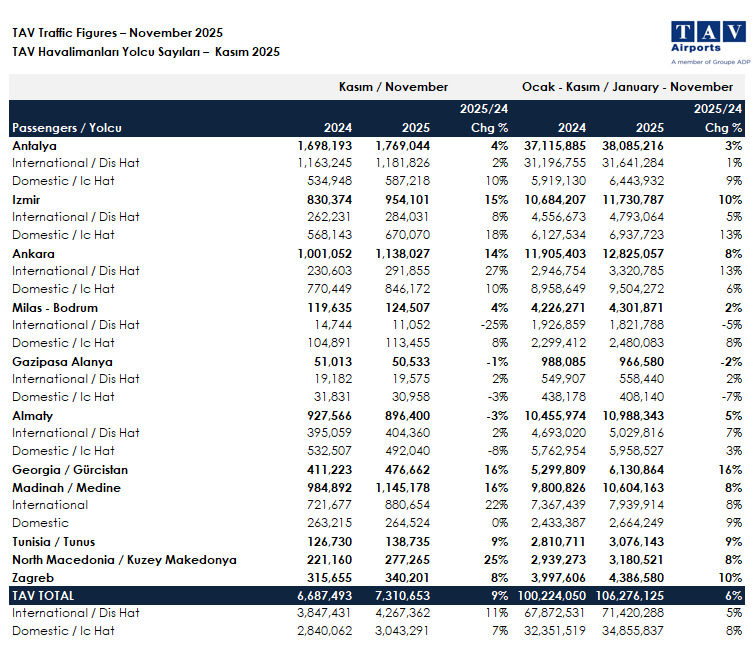The image size is (754, 651).
Task: Select Tunisia November 2025 value 138,735
Action: tap(407, 542)
